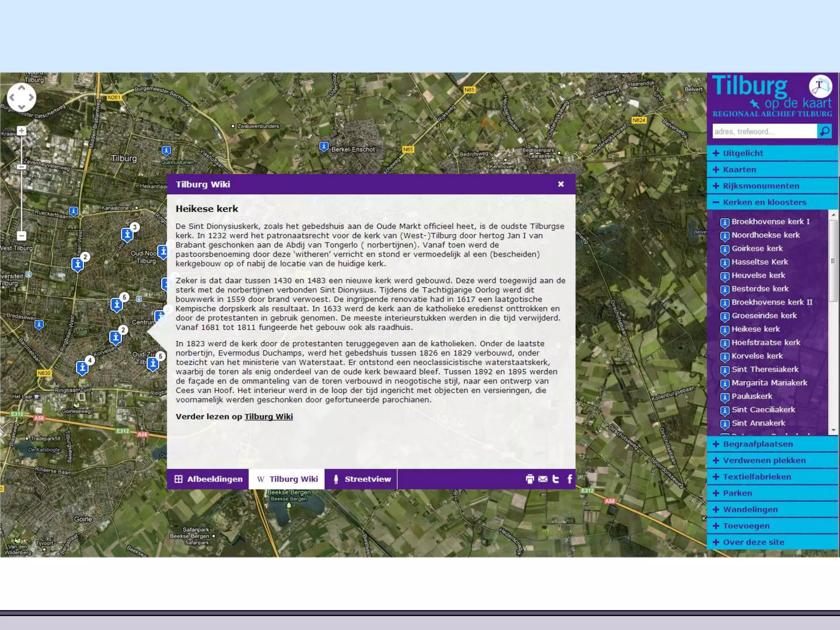Click the zoom in plus button
Viewport: 840px width, 630px height.
tap(22, 131)
